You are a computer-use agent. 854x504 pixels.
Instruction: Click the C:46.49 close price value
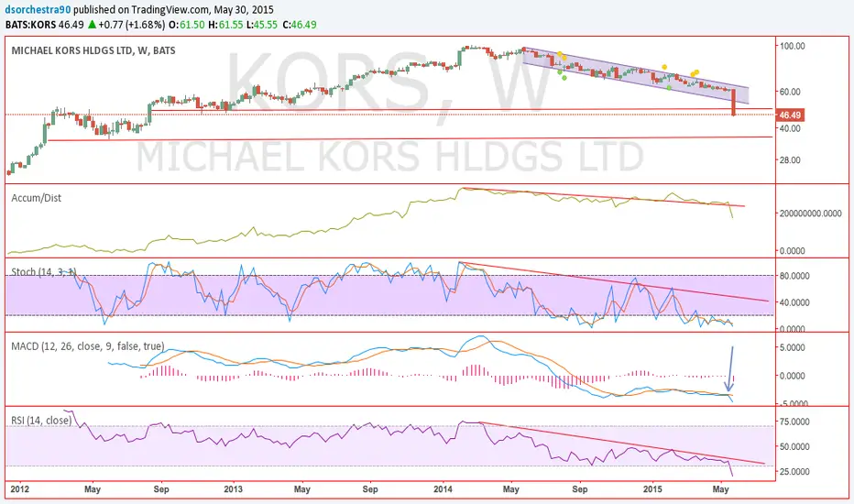(299, 25)
